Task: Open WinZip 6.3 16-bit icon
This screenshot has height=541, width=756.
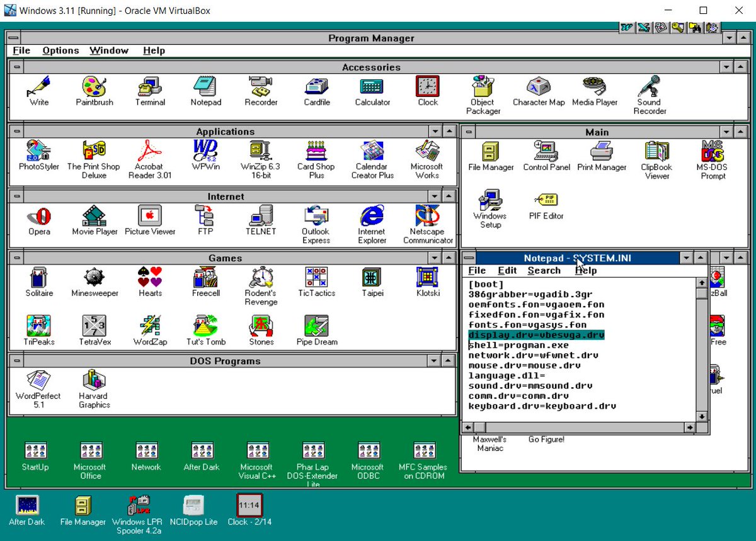Action: coord(261,160)
